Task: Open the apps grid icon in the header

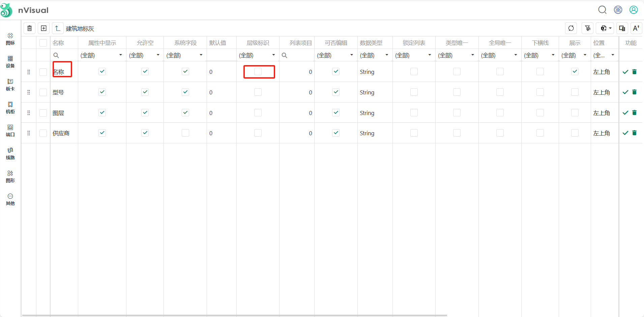Action: coord(618,10)
